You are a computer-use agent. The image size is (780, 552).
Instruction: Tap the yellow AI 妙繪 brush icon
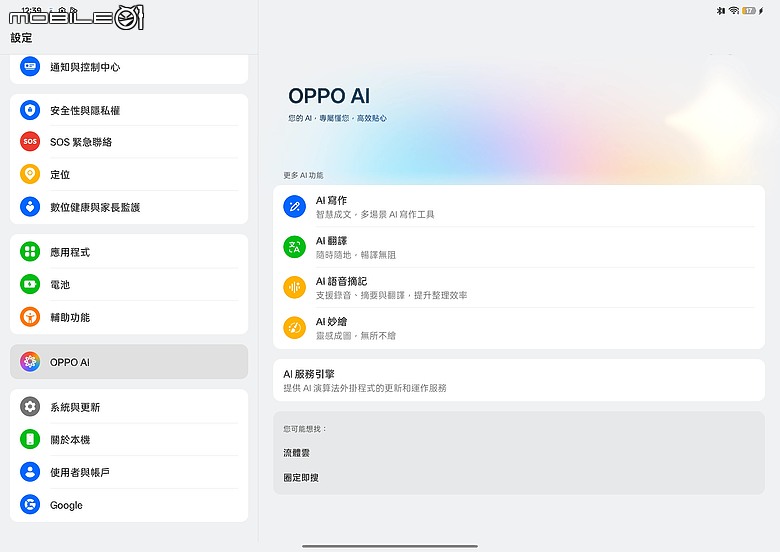pyautogui.click(x=294, y=328)
